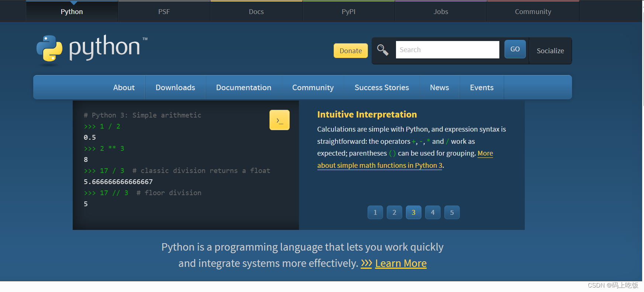Open the Python top tab

[72, 11]
